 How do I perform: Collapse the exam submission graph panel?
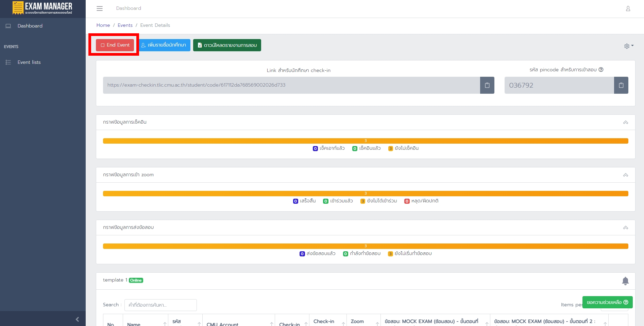tap(625, 228)
